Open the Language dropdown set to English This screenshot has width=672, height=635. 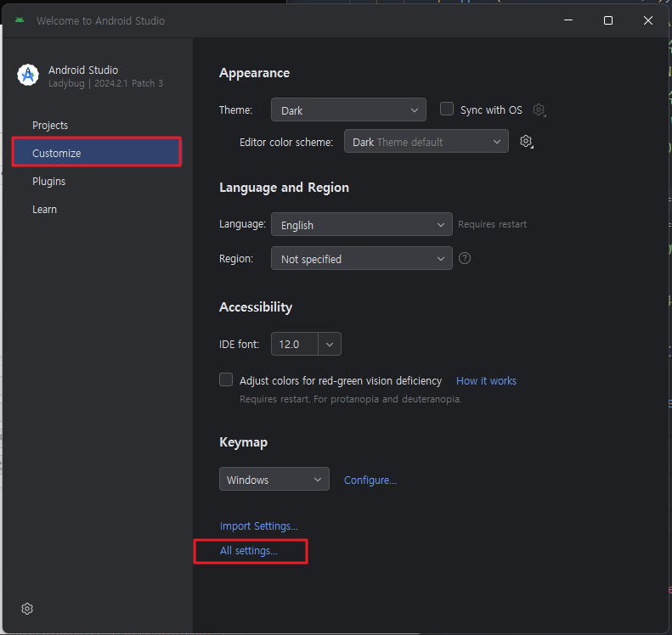coord(361,224)
